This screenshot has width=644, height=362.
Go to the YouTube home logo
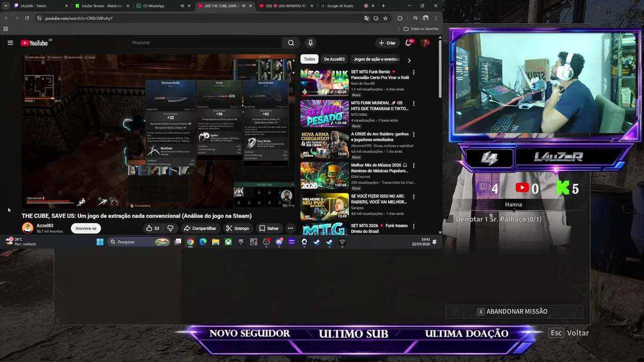coord(35,43)
